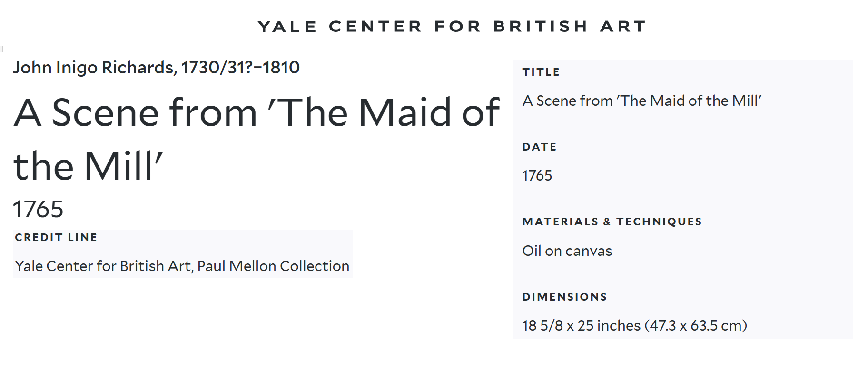
Task: Click the '18 5/8 x 25 inches' measurement
Action: [581, 326]
